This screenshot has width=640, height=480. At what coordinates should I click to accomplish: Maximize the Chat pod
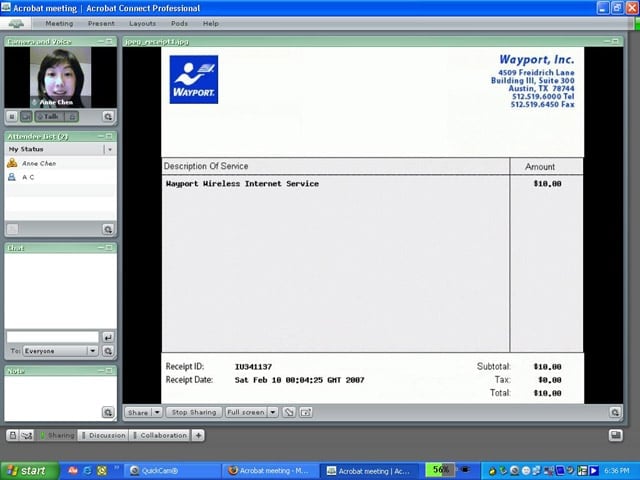[x=109, y=247]
